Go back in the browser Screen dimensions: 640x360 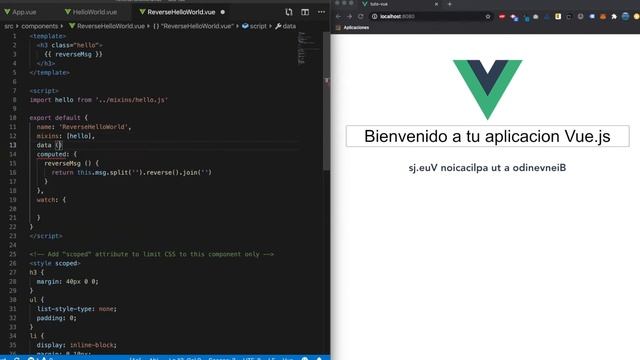coord(338,16)
